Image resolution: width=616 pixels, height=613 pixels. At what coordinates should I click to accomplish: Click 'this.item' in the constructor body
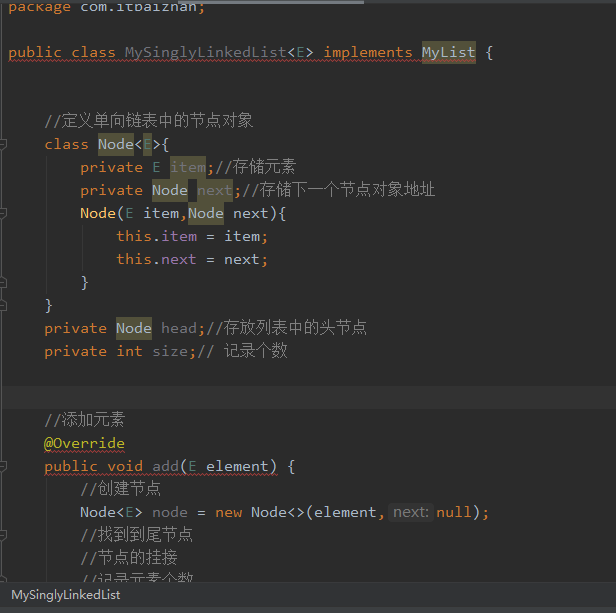point(156,237)
